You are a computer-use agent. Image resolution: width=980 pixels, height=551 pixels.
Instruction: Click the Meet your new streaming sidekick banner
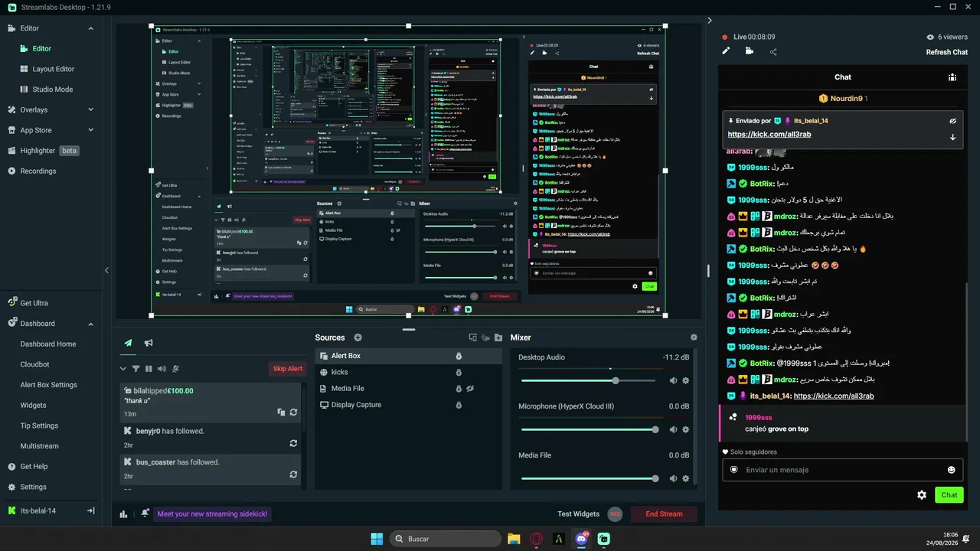[x=212, y=514]
